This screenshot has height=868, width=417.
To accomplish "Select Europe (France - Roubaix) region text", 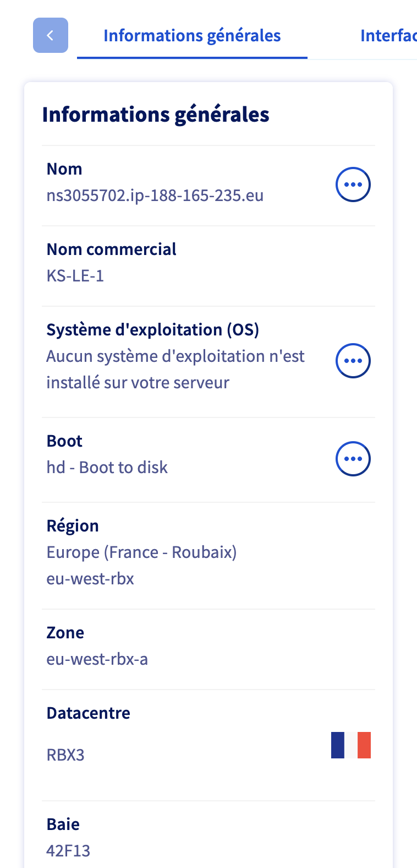I will click(141, 552).
